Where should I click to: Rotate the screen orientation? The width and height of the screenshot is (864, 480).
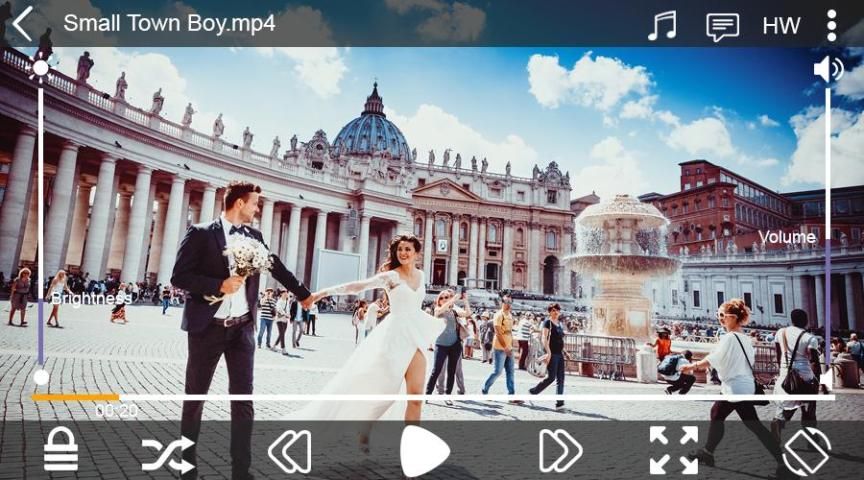point(806,451)
